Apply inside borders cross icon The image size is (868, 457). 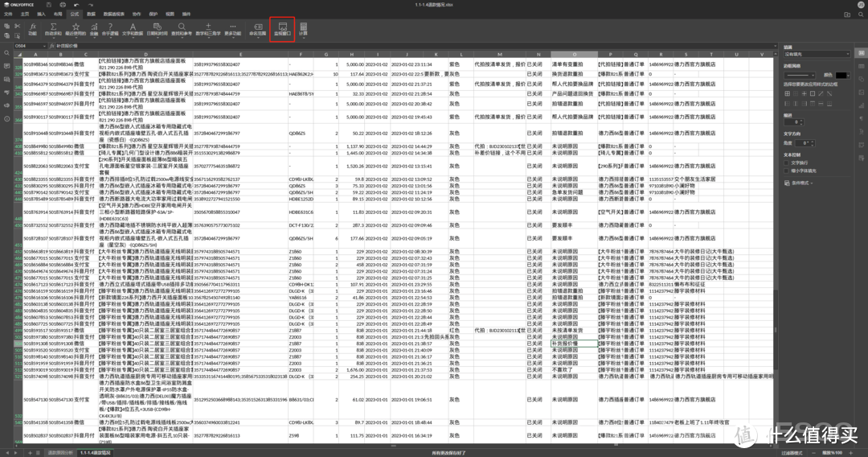[x=805, y=93]
